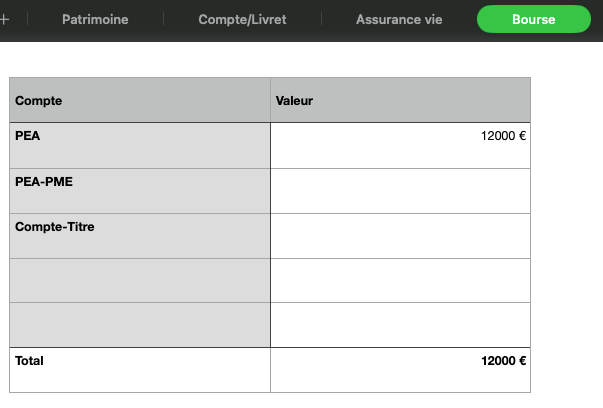Select the Compte-Titre label cell
603x408 pixels.
pyautogui.click(x=140, y=236)
